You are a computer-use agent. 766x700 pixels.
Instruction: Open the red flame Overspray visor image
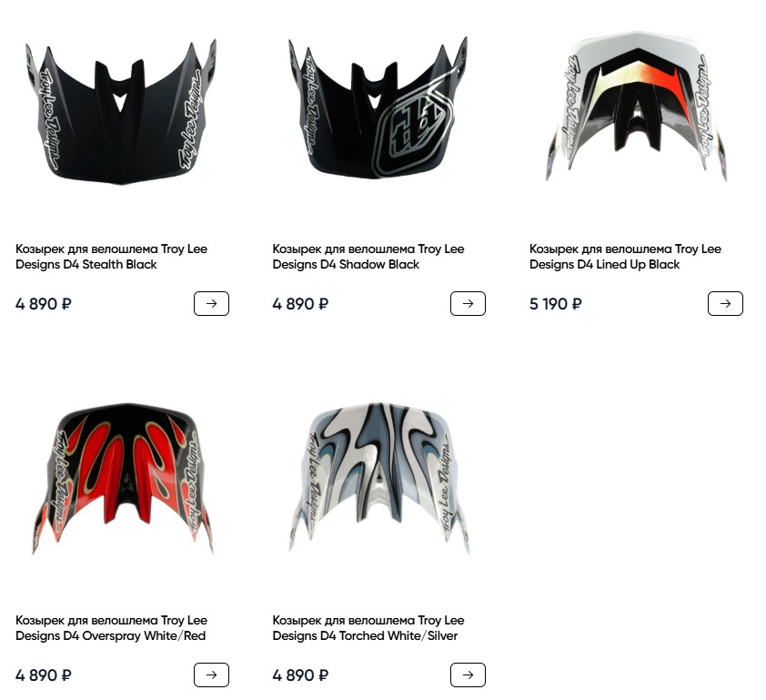pos(122,478)
